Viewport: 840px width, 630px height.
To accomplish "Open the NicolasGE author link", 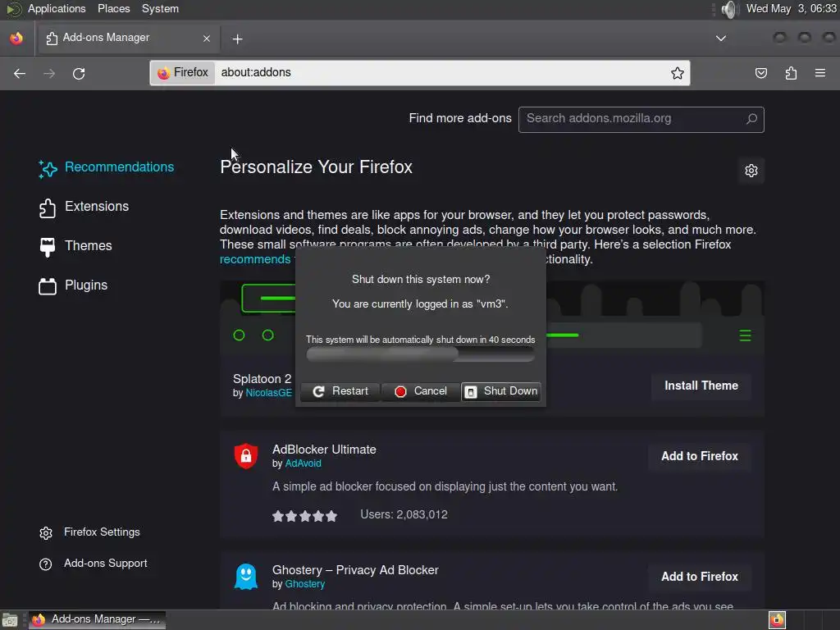I will coord(269,393).
